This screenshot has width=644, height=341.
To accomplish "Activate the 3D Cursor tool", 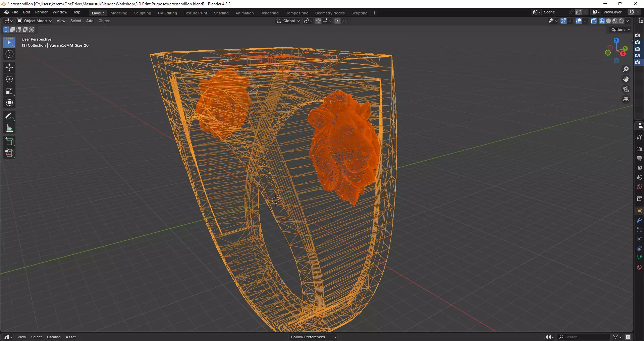I will tap(9, 54).
